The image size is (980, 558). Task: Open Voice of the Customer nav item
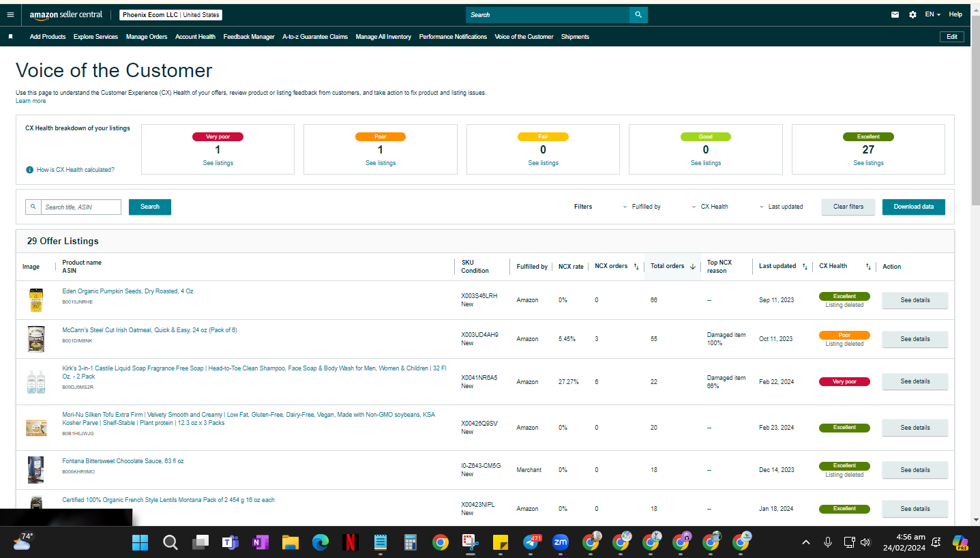tap(524, 37)
